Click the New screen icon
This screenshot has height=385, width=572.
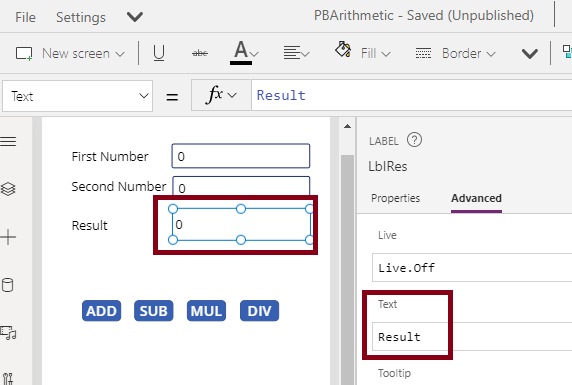click(24, 53)
